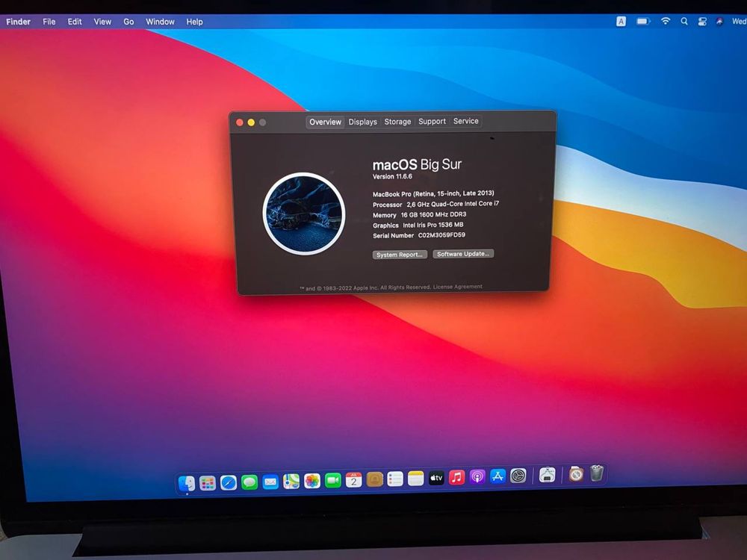Open the Edit menu
Screen dimensions: 747x560
[x=74, y=22]
